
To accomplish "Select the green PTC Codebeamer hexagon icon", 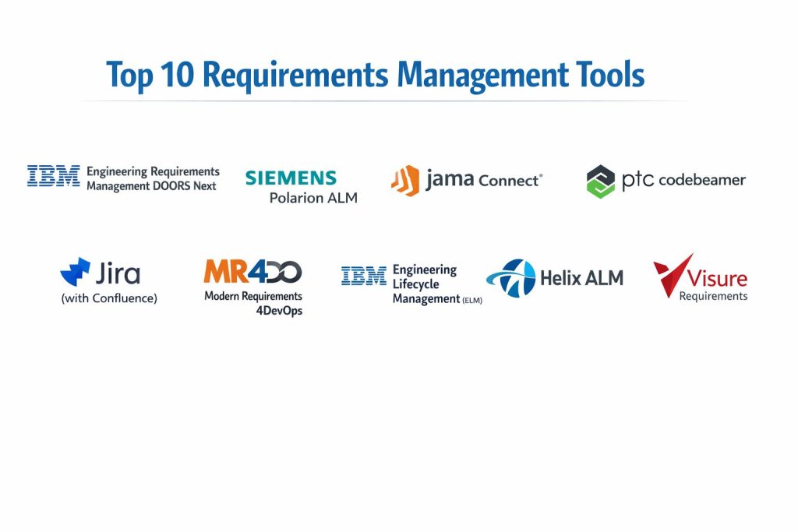I will (x=600, y=181).
